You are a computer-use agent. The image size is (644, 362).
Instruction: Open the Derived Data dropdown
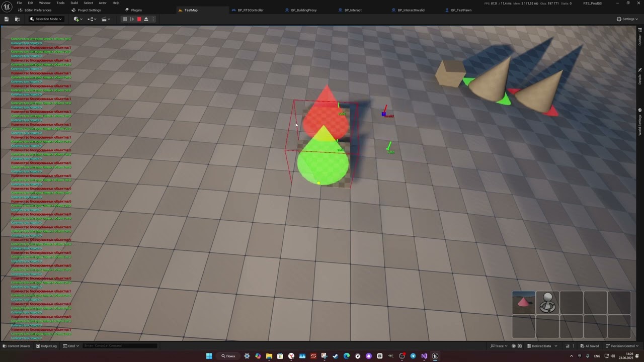tap(542, 346)
